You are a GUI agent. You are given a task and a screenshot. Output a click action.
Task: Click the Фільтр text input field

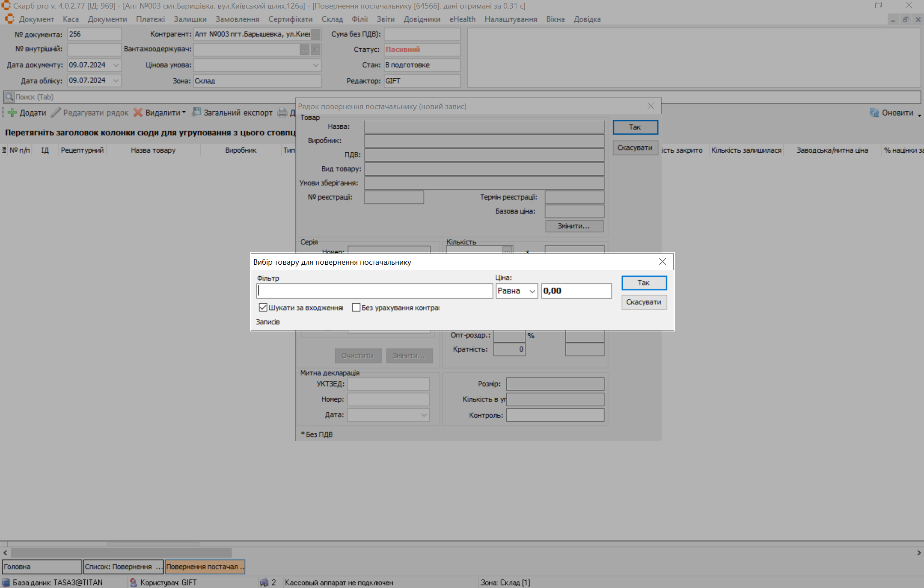pos(374,291)
